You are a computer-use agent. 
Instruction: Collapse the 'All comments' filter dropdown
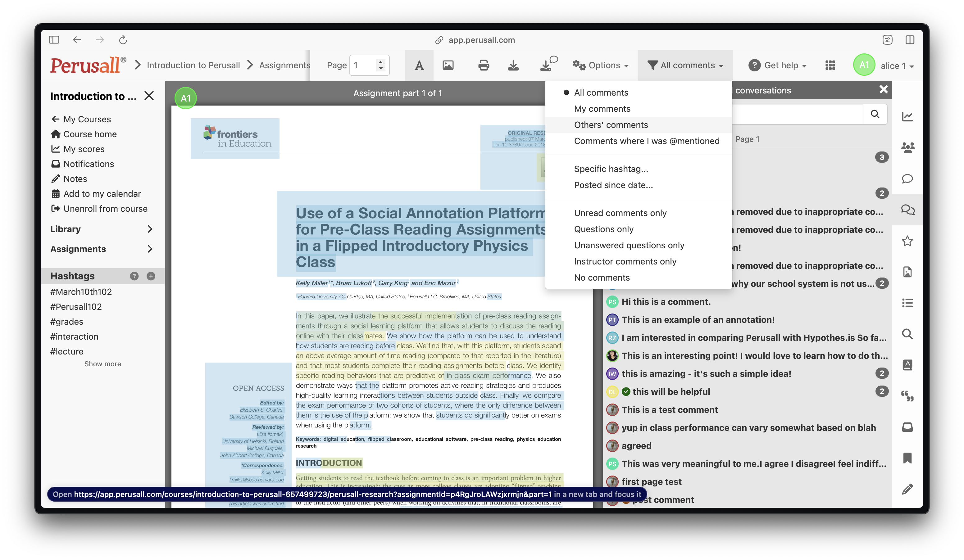click(685, 65)
